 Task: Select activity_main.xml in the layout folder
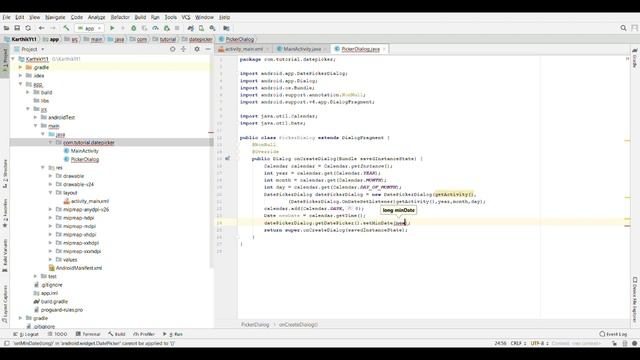click(x=90, y=201)
